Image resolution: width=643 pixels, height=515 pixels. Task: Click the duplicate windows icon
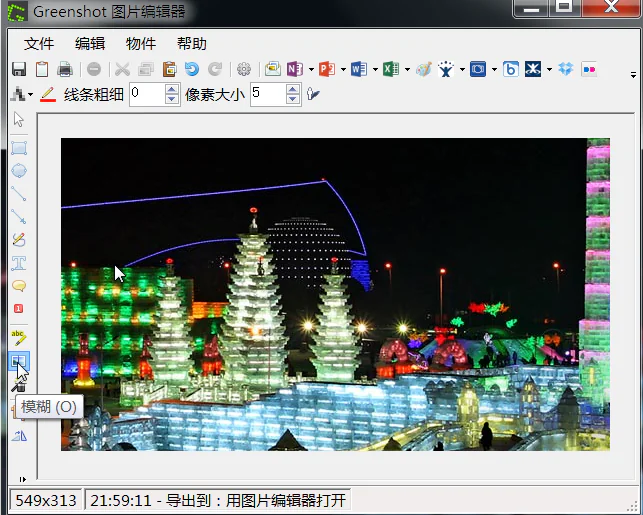pyautogui.click(x=146, y=69)
